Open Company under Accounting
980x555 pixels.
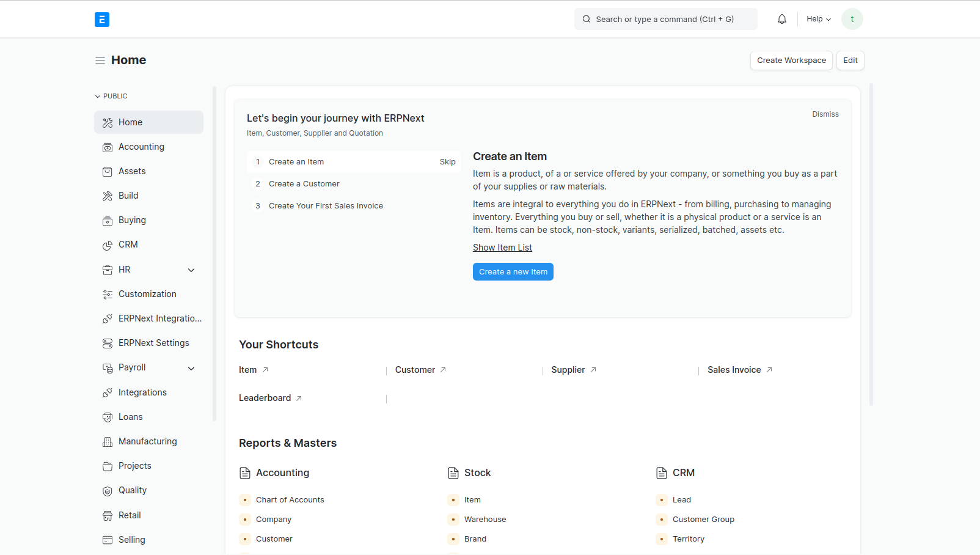coord(274,520)
